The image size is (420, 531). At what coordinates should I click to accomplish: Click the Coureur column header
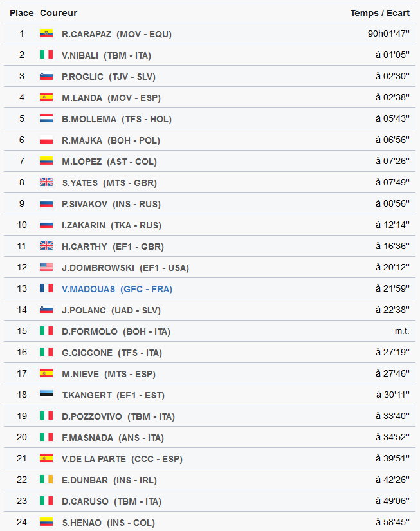[59, 13]
